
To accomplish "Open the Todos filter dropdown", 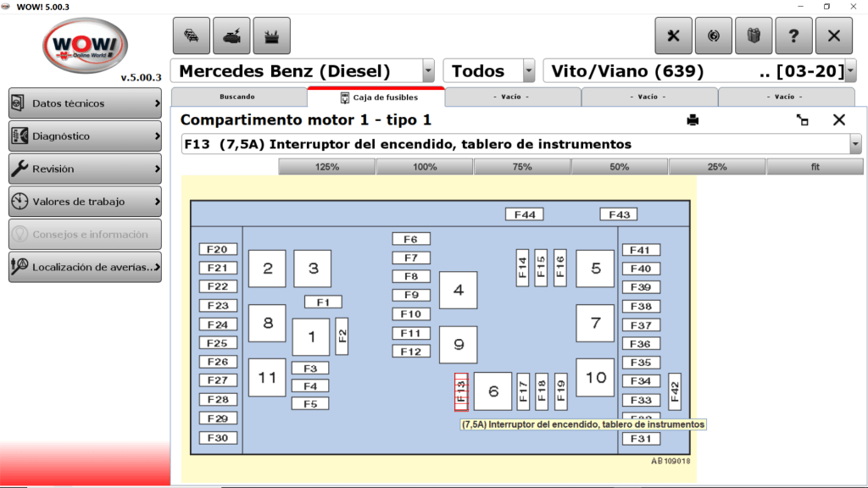I will point(529,71).
